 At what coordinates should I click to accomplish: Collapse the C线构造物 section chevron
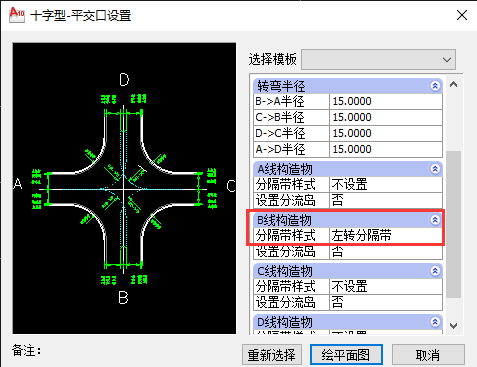coord(435,271)
